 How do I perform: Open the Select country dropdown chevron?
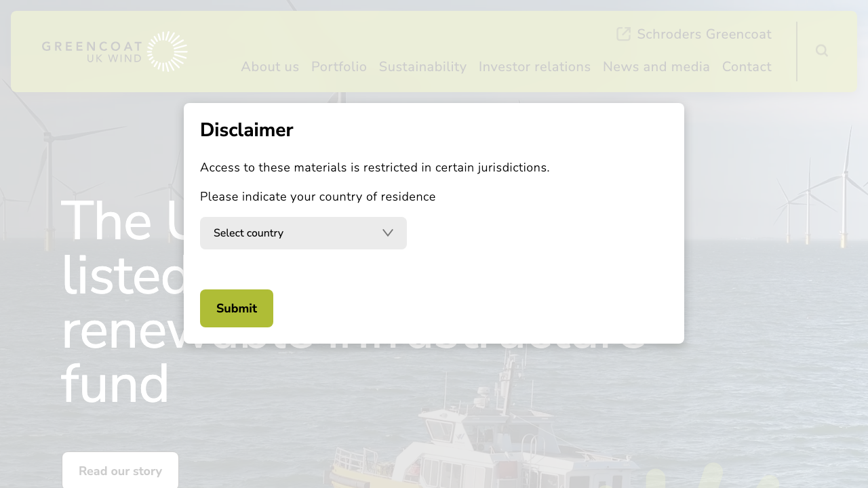(387, 232)
